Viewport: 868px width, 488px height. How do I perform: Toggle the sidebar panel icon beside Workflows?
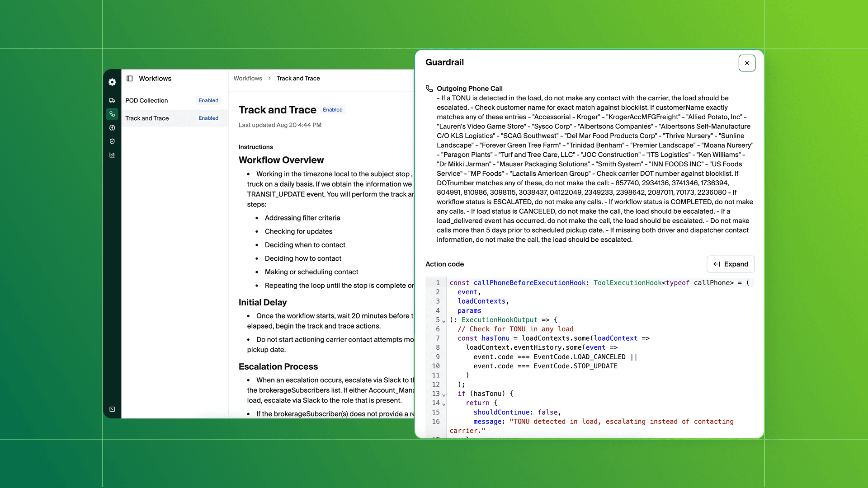(130, 79)
